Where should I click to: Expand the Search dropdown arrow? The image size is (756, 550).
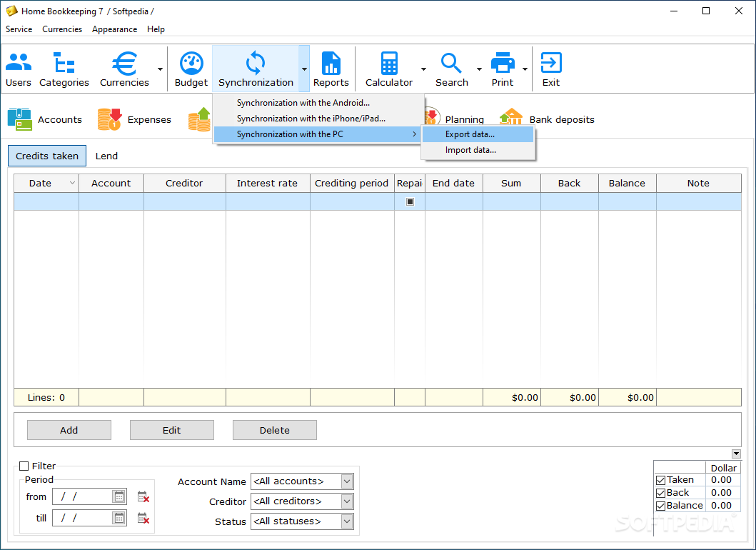479,69
